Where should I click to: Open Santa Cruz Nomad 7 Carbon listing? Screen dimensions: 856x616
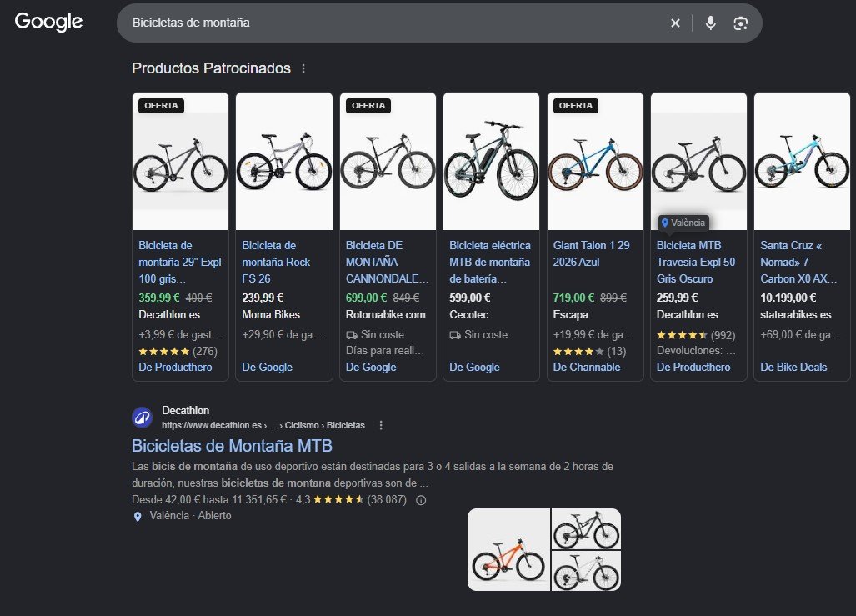(798, 262)
